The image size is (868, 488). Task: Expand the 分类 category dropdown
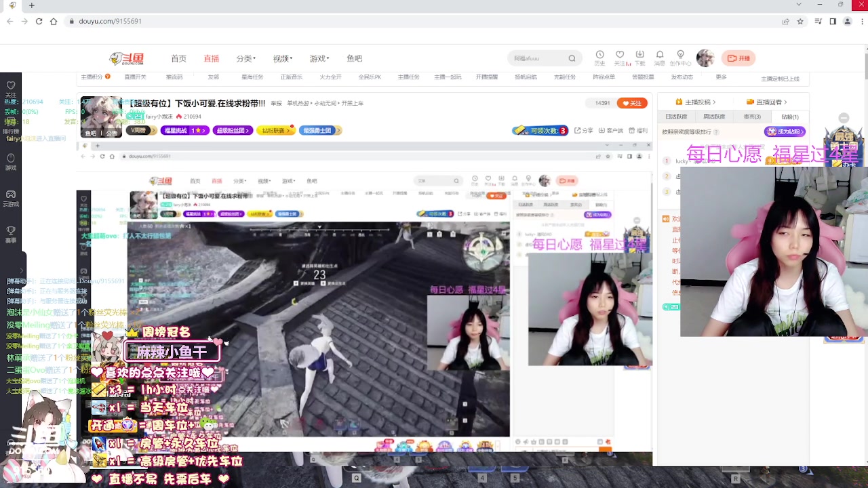click(245, 59)
